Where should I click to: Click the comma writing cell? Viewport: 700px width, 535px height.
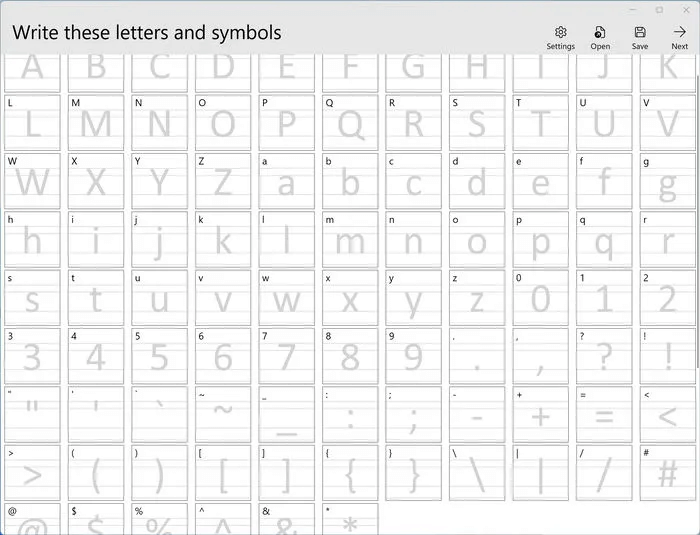click(x=541, y=356)
